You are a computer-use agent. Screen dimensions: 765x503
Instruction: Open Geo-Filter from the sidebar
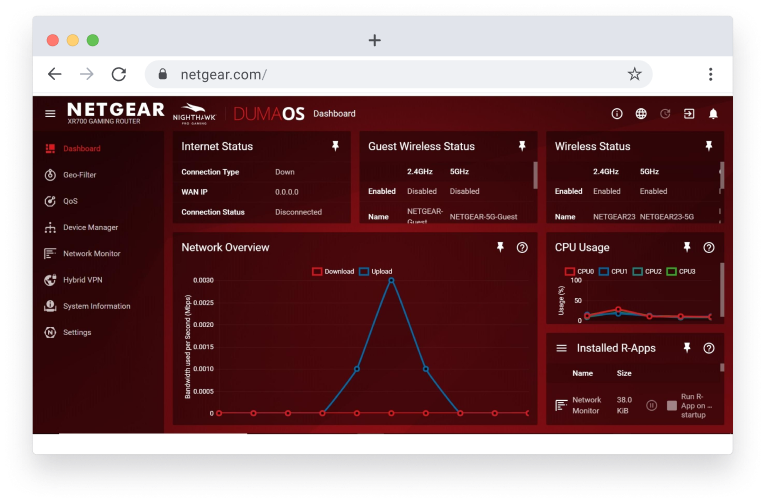tap(80, 175)
